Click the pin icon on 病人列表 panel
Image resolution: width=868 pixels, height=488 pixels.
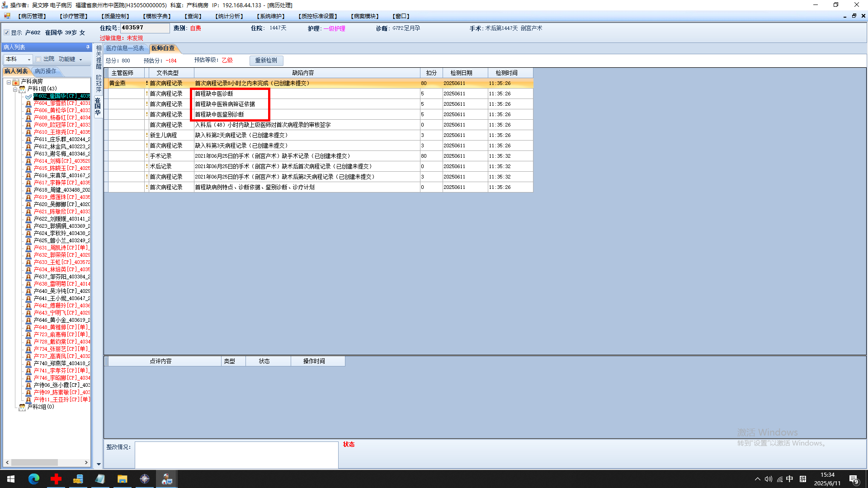point(88,47)
